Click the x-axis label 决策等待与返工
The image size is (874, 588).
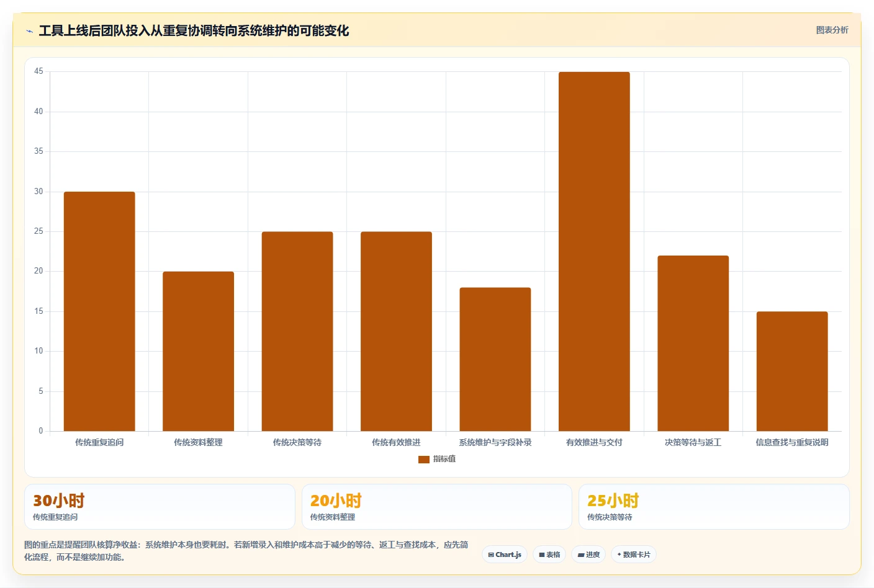click(693, 442)
